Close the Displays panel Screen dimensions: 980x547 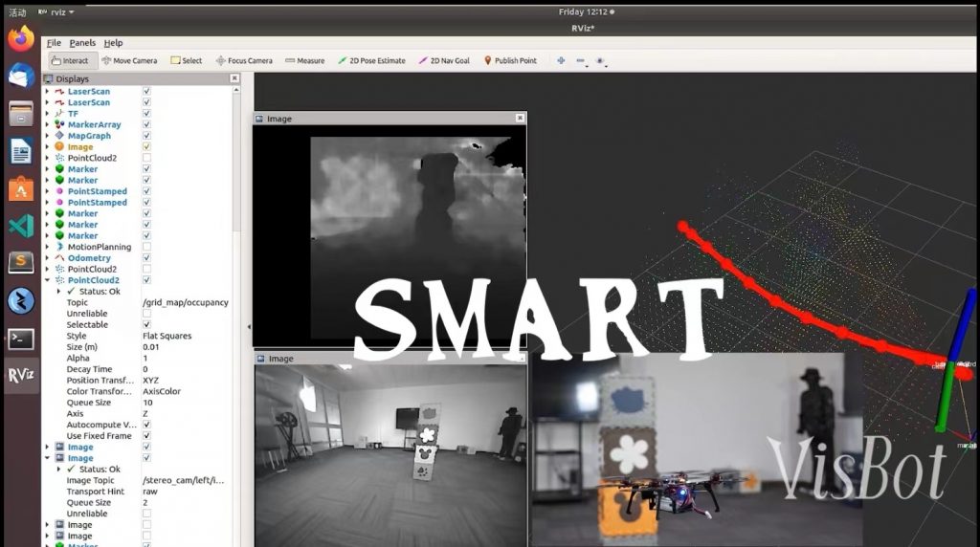[234, 78]
